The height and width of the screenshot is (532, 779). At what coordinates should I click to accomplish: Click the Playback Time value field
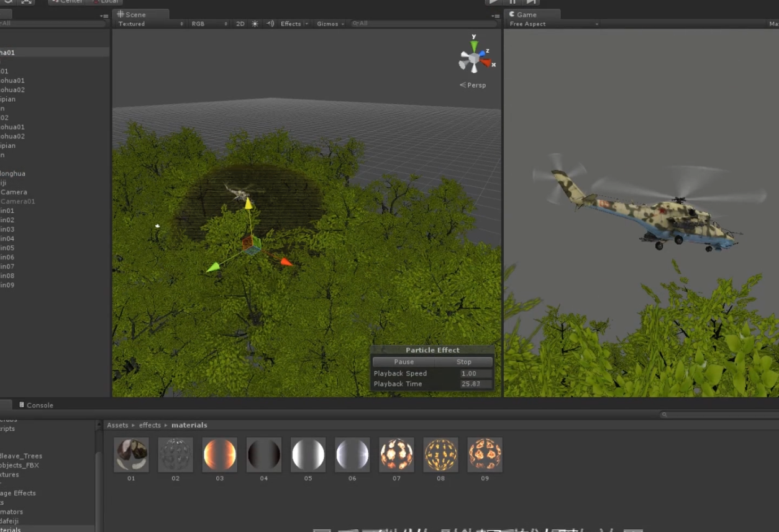point(476,384)
